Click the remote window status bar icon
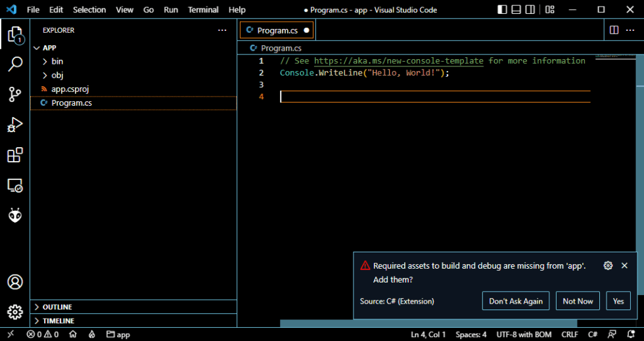Screen dimensions: 644x341 point(11,334)
